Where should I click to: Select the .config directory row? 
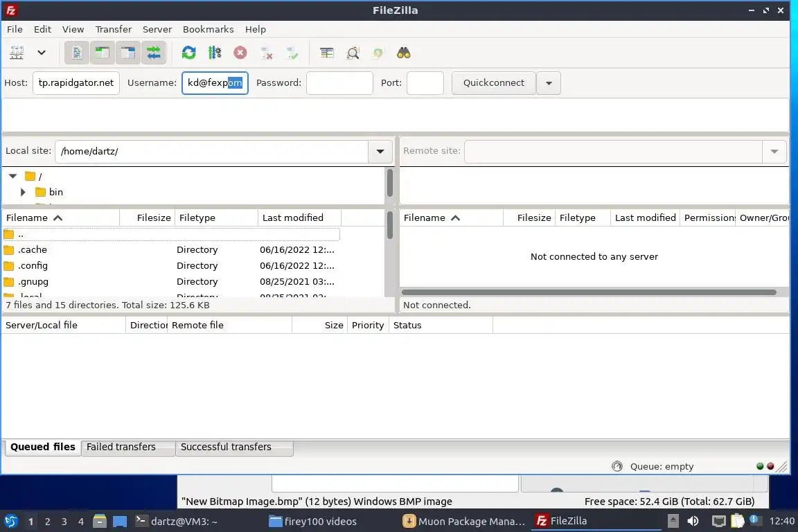pyautogui.click(x=171, y=266)
